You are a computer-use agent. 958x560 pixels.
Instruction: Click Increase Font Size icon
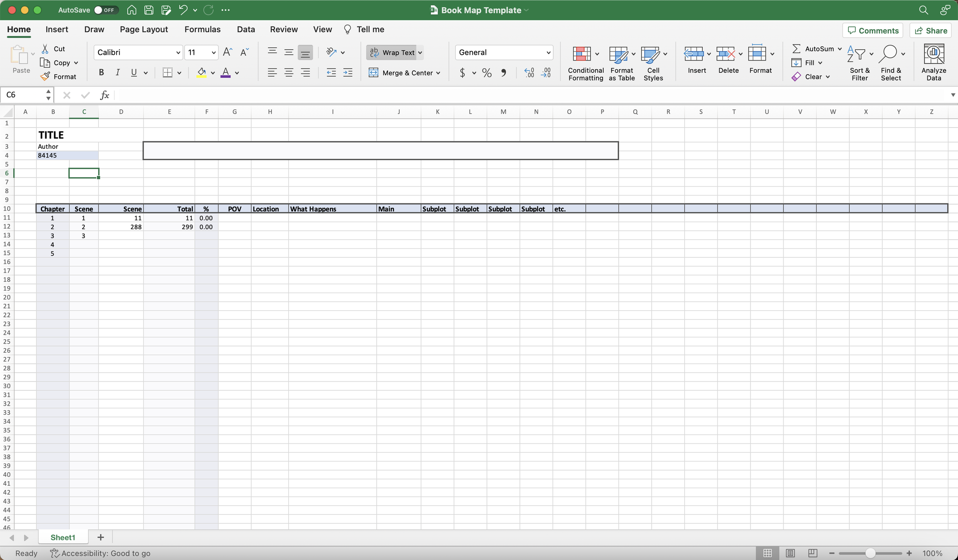[227, 52]
